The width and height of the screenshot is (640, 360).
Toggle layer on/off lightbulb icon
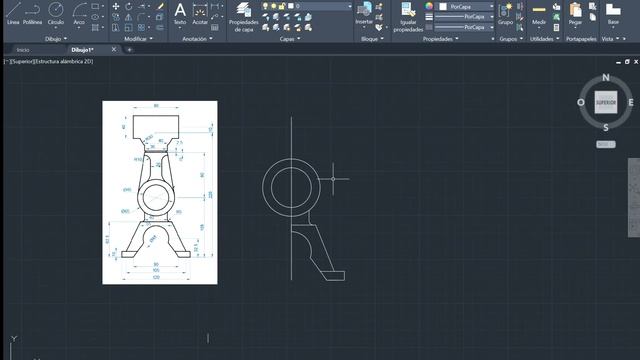pos(266,6)
